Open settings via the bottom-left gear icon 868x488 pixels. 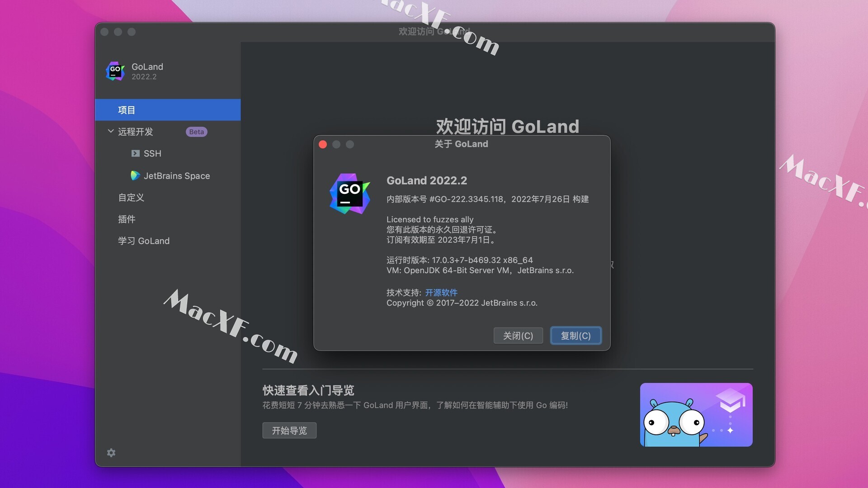tap(111, 453)
